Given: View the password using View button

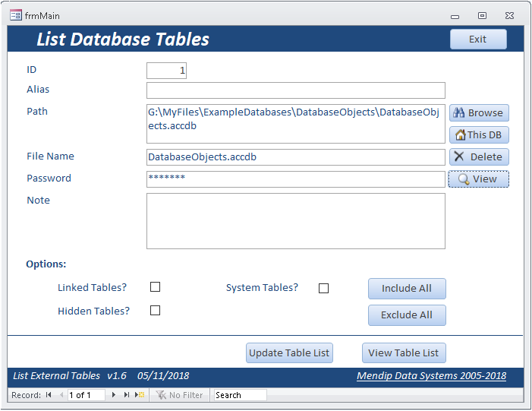Looking at the screenshot, I should (x=478, y=179).
